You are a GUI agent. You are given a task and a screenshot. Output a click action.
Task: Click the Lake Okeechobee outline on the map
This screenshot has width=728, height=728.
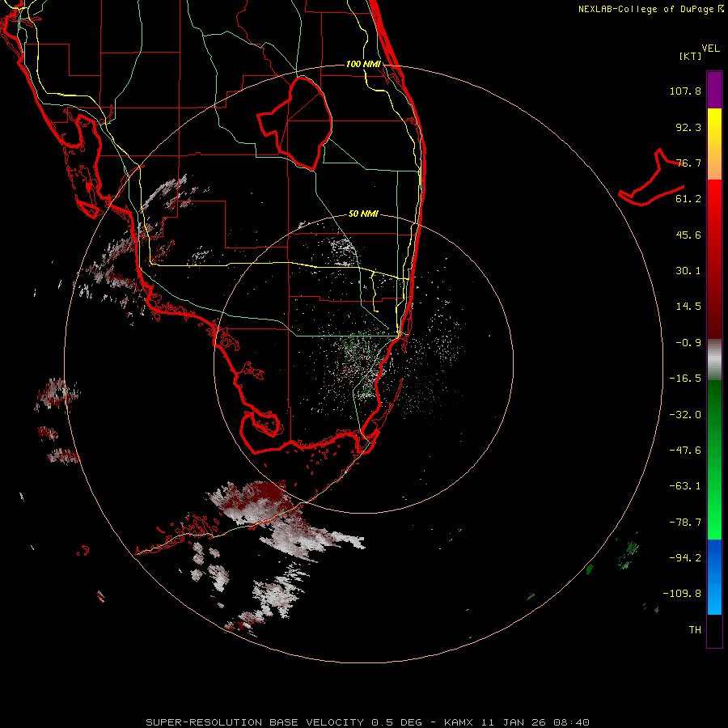pyautogui.click(x=295, y=123)
